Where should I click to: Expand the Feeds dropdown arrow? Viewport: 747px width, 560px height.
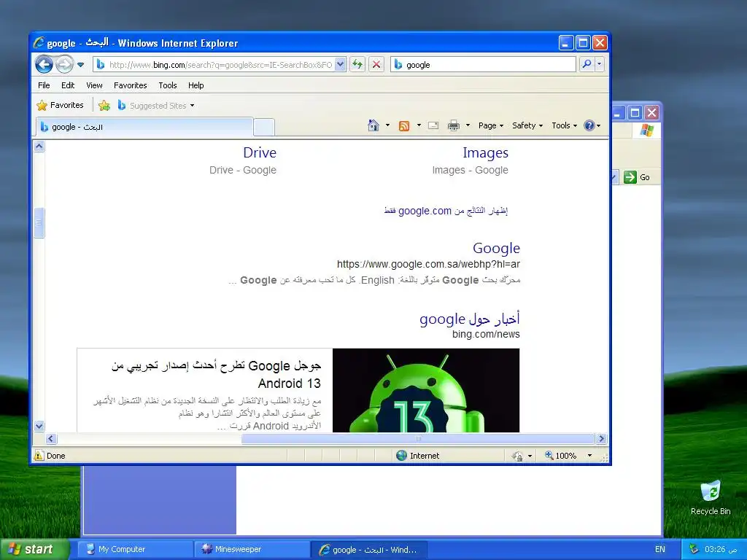point(419,125)
